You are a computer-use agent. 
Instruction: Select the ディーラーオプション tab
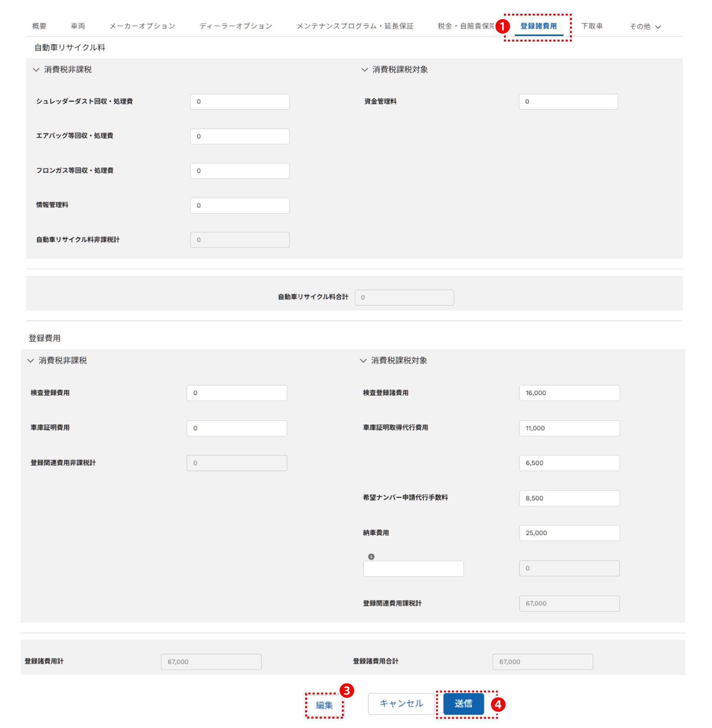click(x=235, y=26)
